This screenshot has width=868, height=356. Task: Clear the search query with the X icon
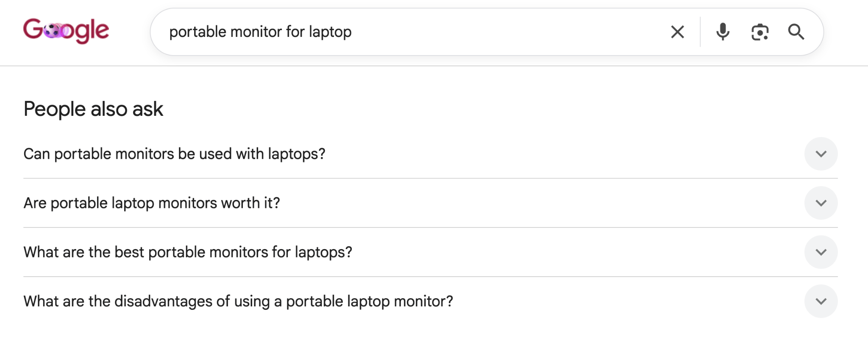[677, 32]
